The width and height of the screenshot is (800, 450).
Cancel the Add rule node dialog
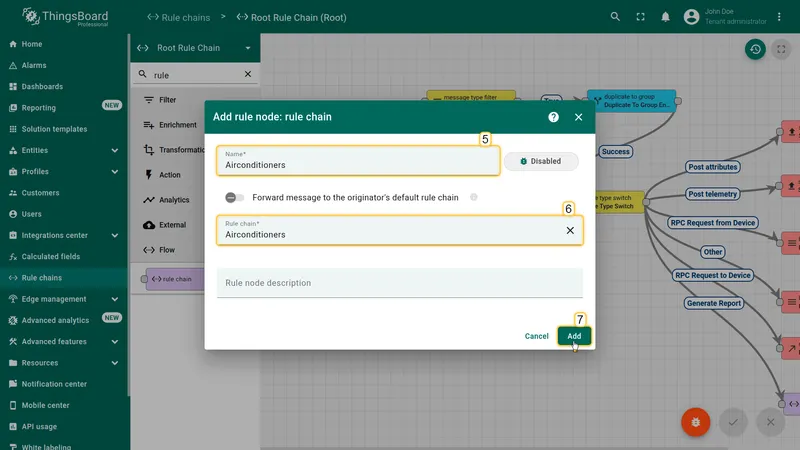click(x=536, y=336)
